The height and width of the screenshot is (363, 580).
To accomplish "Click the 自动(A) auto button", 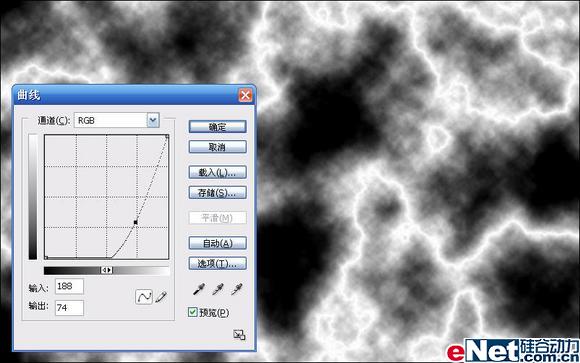I will 218,243.
